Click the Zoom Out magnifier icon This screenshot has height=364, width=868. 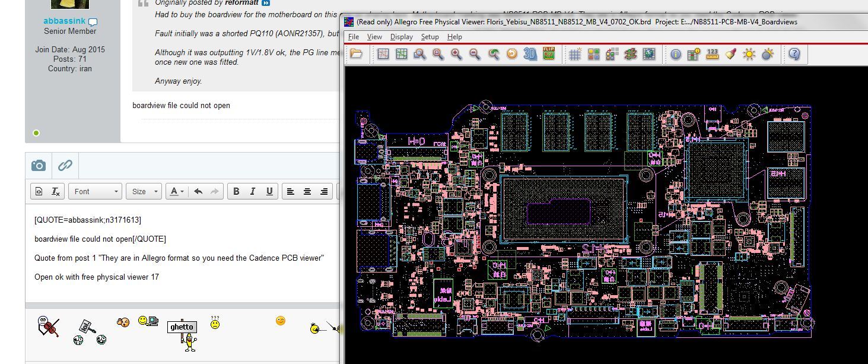(475, 54)
